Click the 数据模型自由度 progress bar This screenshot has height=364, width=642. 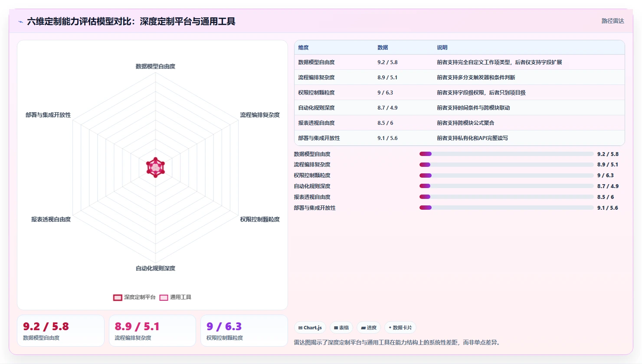(x=506, y=154)
